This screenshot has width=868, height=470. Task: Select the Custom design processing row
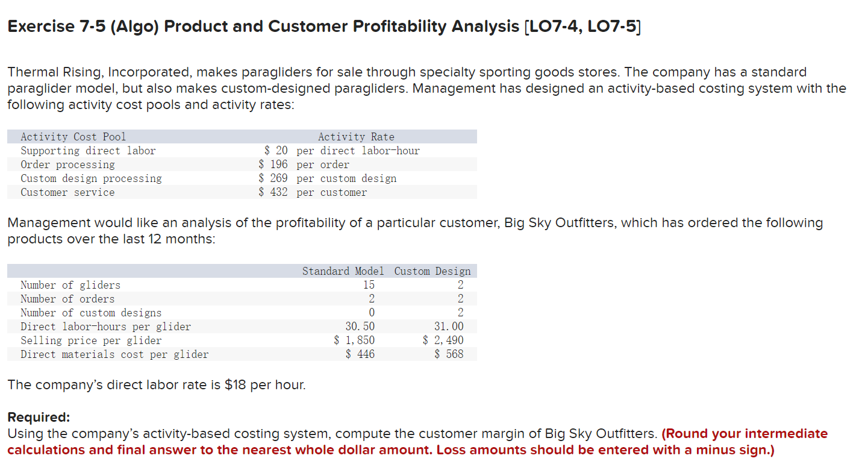point(90,178)
